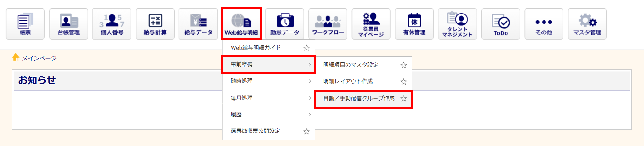Go to 有休管理 calendar icon
644x146 pixels.
point(414,24)
